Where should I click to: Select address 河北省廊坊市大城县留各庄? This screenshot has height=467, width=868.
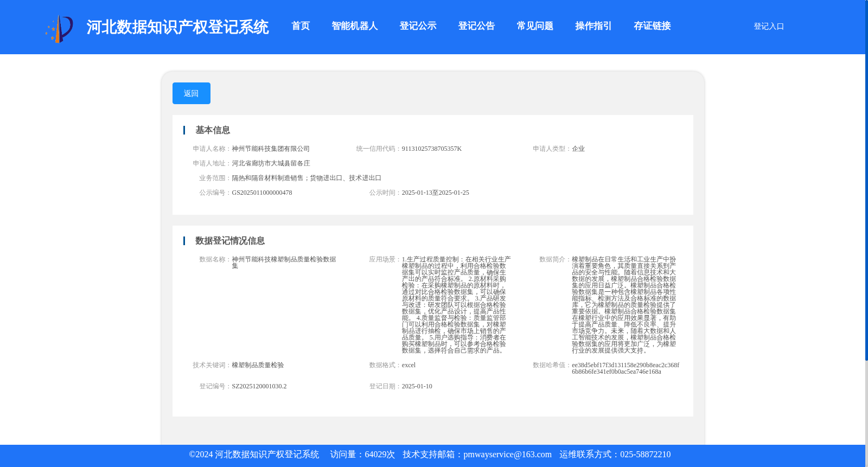coord(271,163)
